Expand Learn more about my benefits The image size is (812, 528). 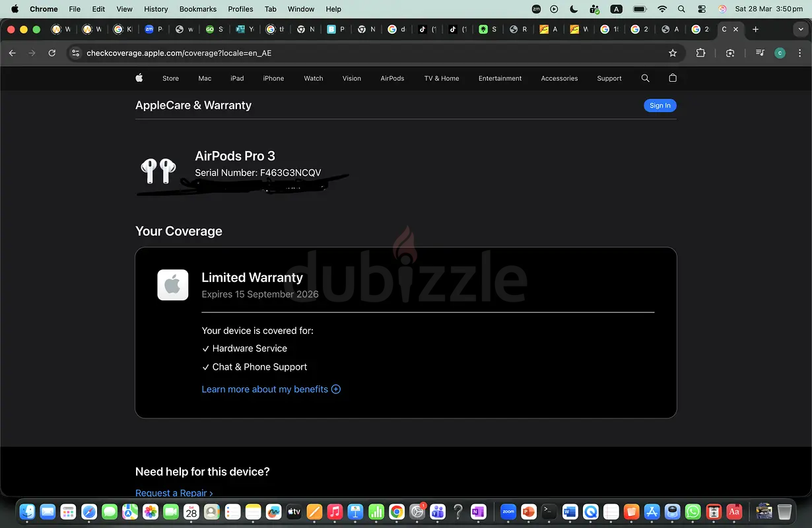271,389
